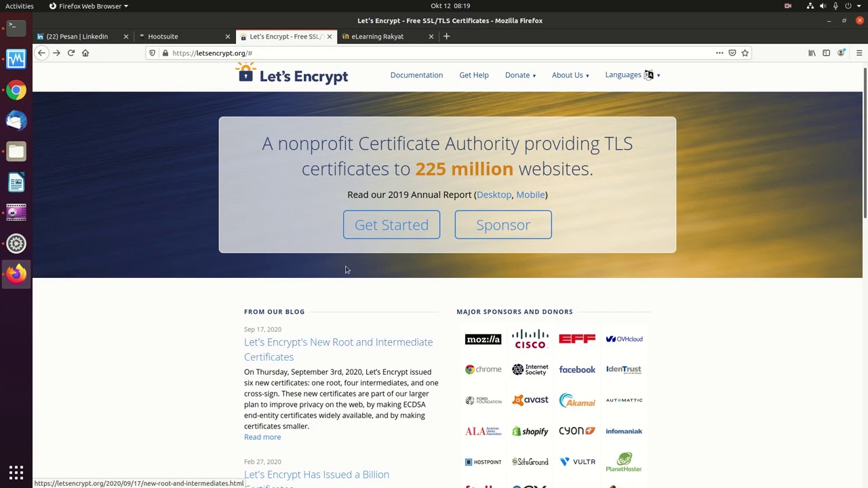Go back to previous page

[x=41, y=53]
